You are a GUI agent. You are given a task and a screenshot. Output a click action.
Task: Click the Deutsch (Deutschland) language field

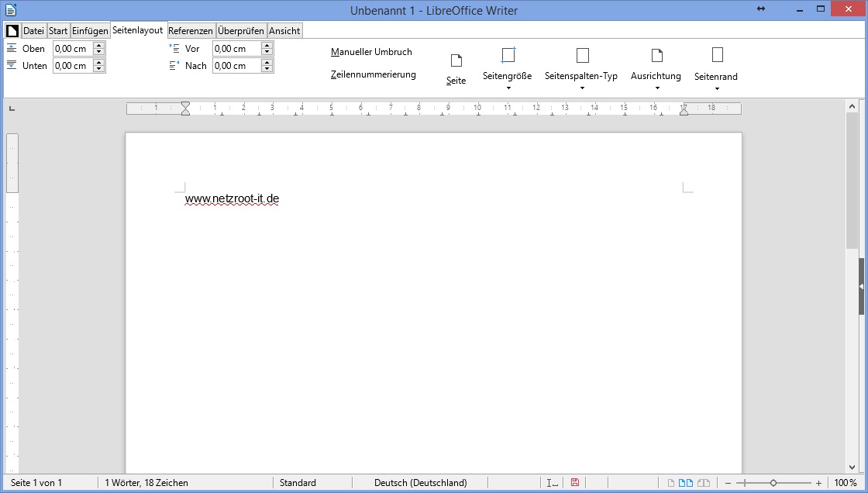coord(421,482)
